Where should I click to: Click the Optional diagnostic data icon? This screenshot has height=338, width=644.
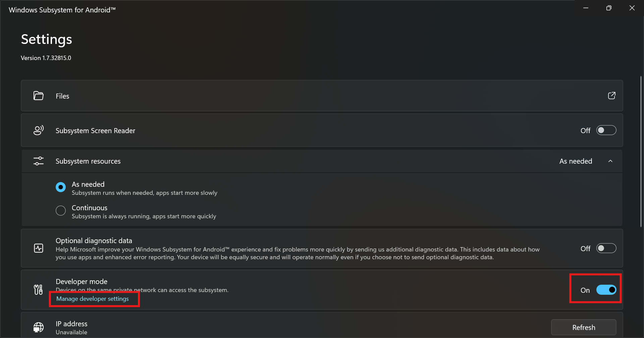(x=39, y=248)
